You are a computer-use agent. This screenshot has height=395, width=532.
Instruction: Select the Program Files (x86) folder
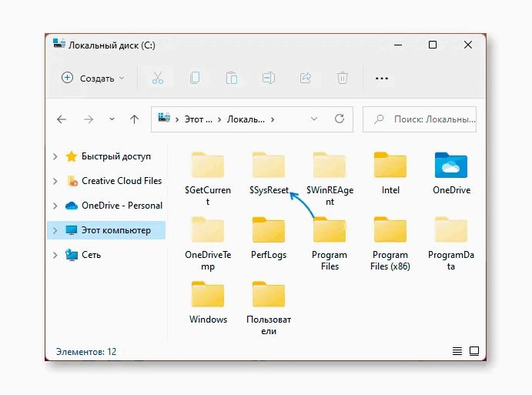pyautogui.click(x=390, y=243)
